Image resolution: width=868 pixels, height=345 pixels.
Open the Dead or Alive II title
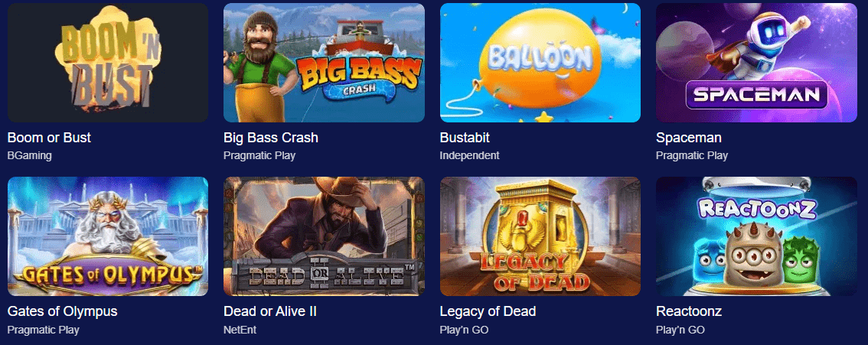(270, 311)
